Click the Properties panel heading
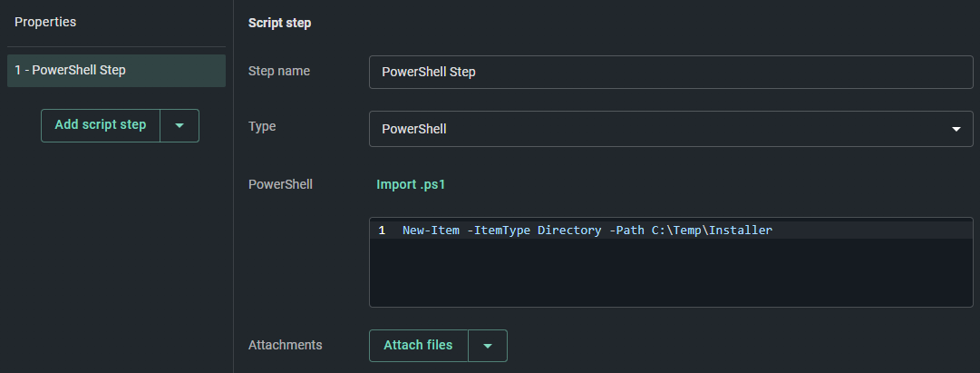The image size is (980, 373). pyautogui.click(x=45, y=22)
